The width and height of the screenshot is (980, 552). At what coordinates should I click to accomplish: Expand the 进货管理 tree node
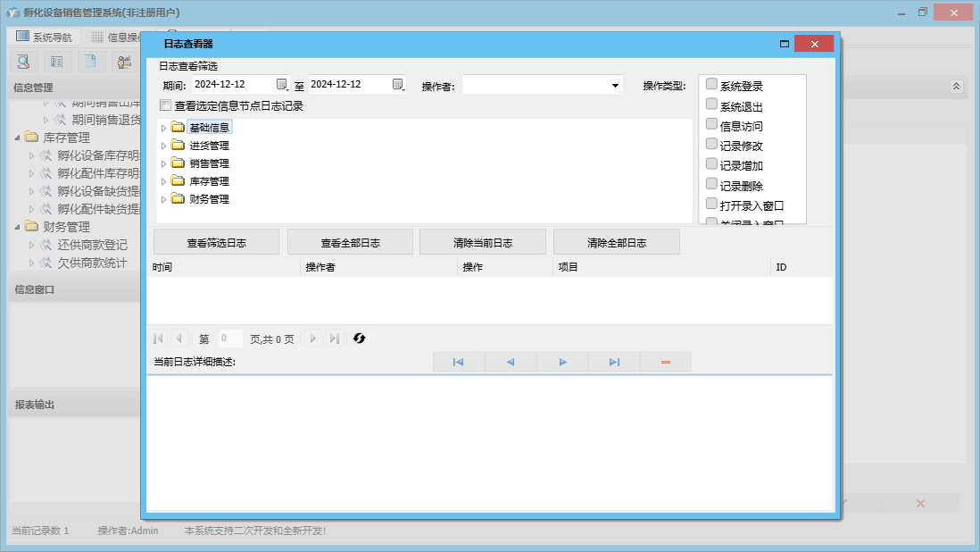coord(163,146)
